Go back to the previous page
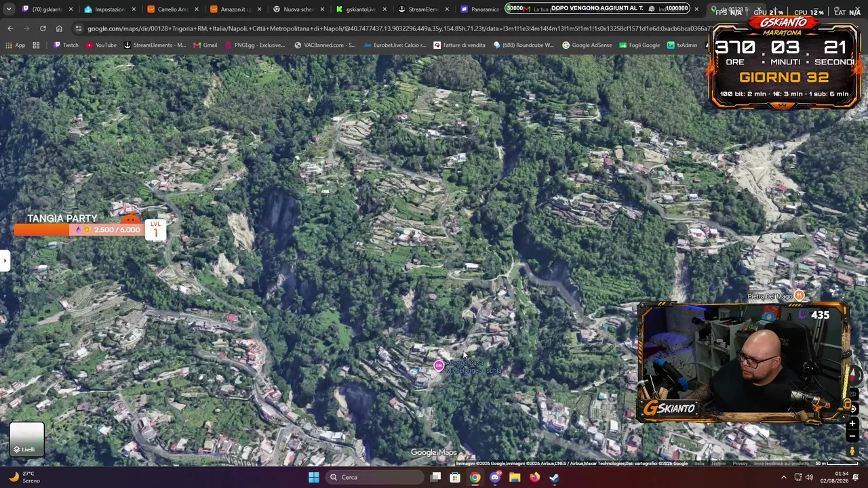This screenshot has width=868, height=488. point(10,28)
